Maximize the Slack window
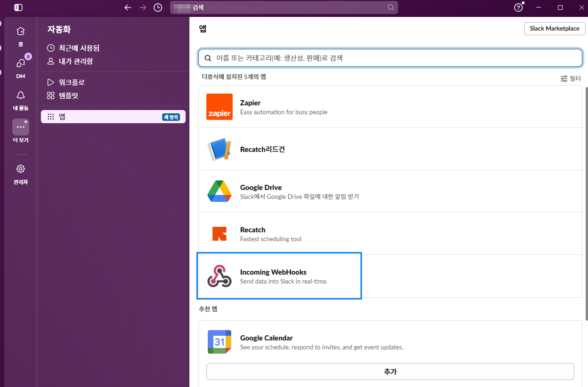Screen dimensions: 588x387 (x=560, y=8)
